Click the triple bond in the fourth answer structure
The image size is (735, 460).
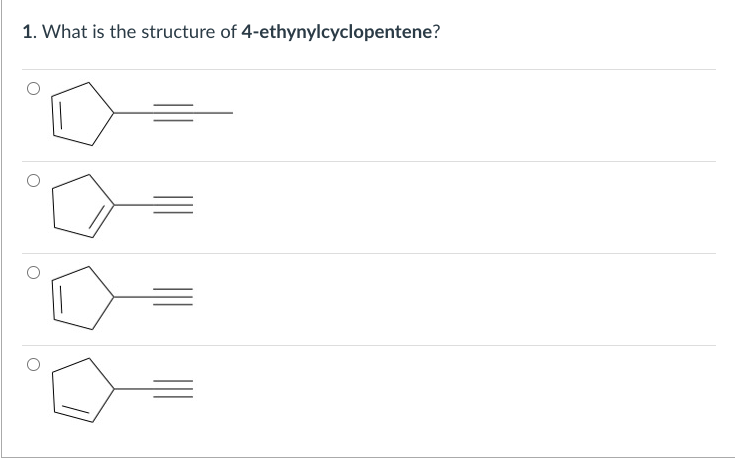[173, 389]
